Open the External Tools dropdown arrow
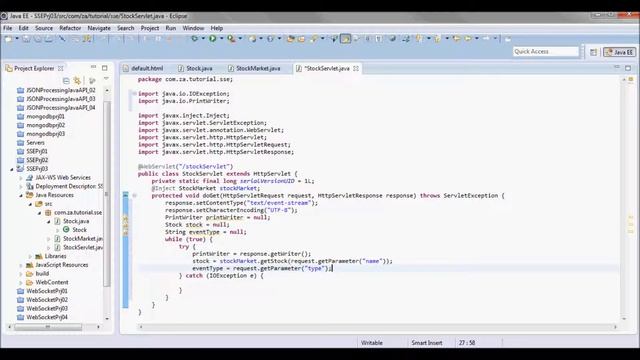This screenshot has width=640, height=360. [240, 39]
